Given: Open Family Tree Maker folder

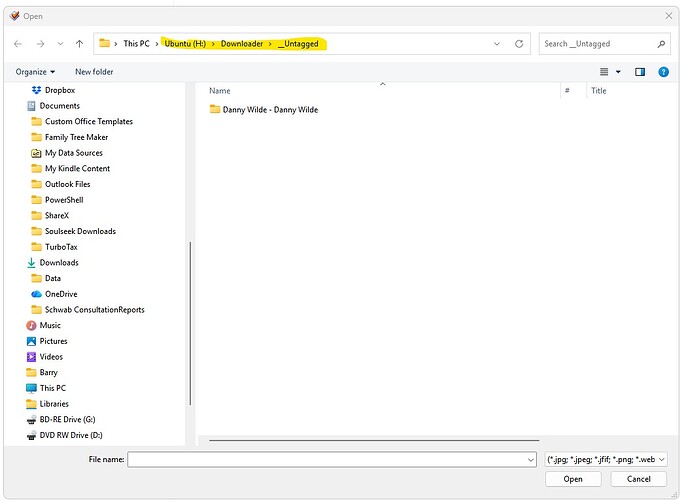Looking at the screenshot, I should (x=76, y=137).
